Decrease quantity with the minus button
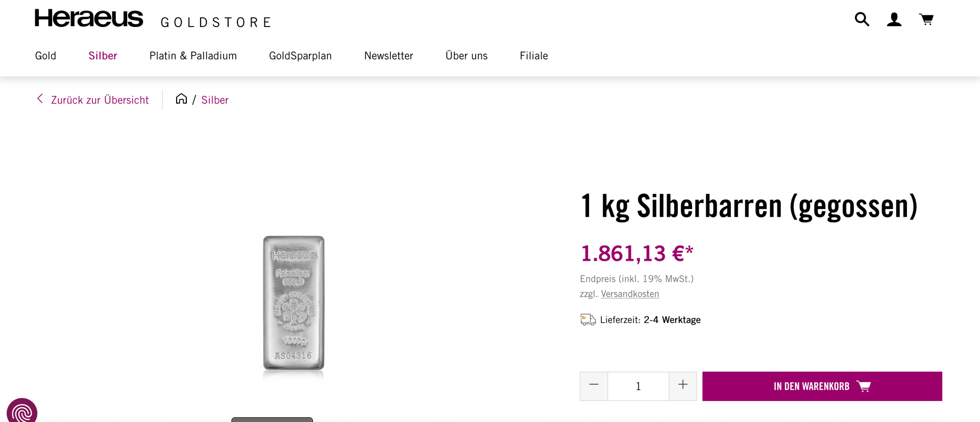980x422 pixels. click(594, 386)
